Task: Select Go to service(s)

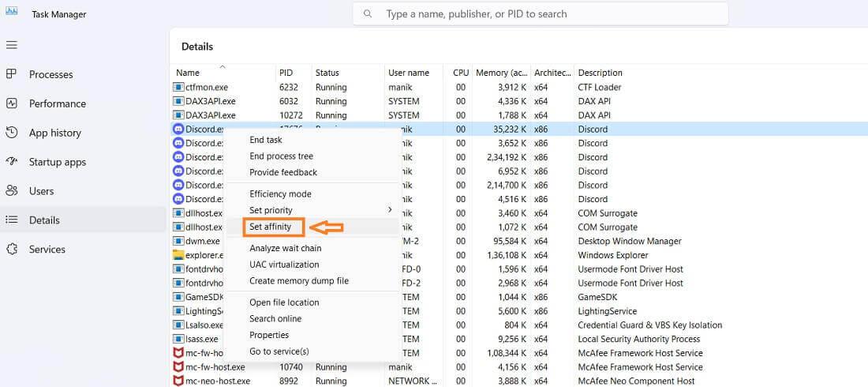Action: [x=279, y=351]
